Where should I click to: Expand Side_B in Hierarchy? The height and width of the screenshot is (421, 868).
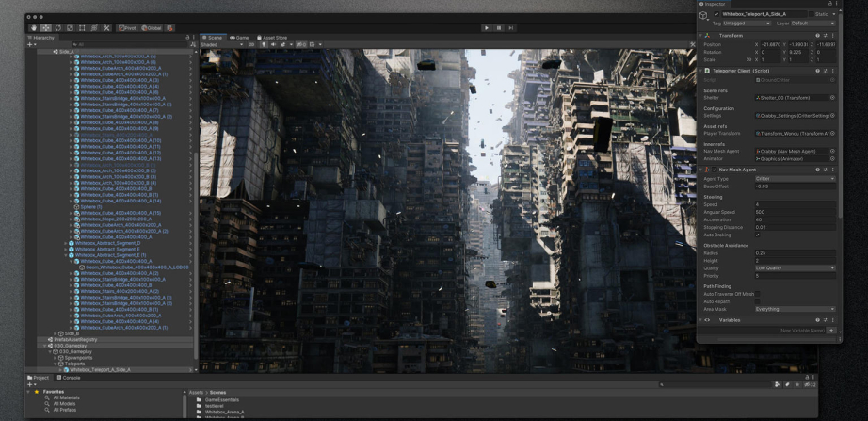coord(56,333)
